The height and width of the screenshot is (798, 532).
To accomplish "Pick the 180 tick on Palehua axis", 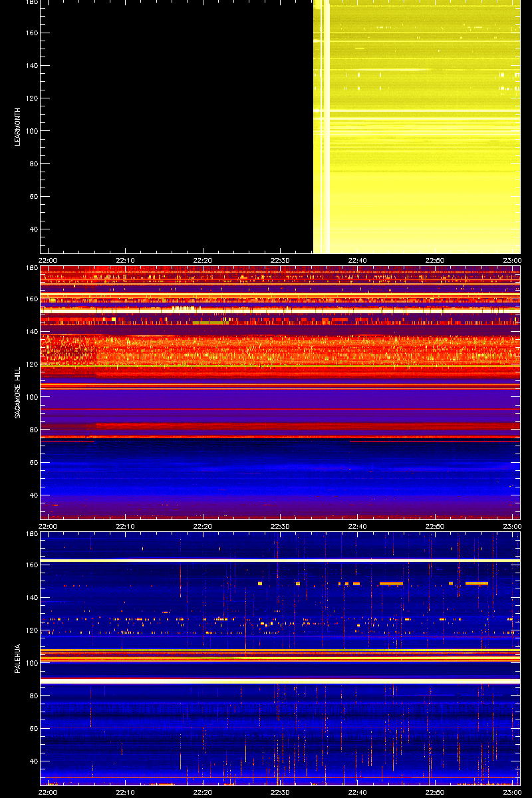I will pyautogui.click(x=31, y=534).
